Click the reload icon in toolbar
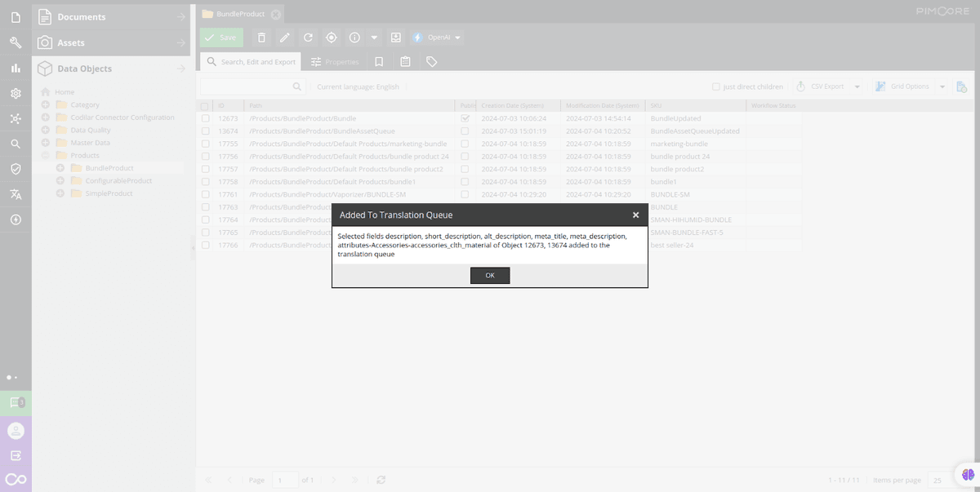 click(x=308, y=38)
